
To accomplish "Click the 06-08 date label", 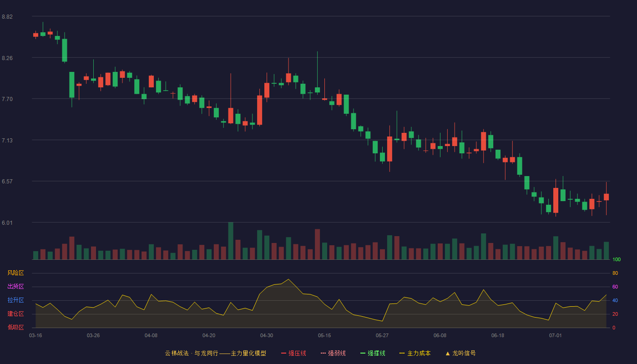I will pos(440,335).
